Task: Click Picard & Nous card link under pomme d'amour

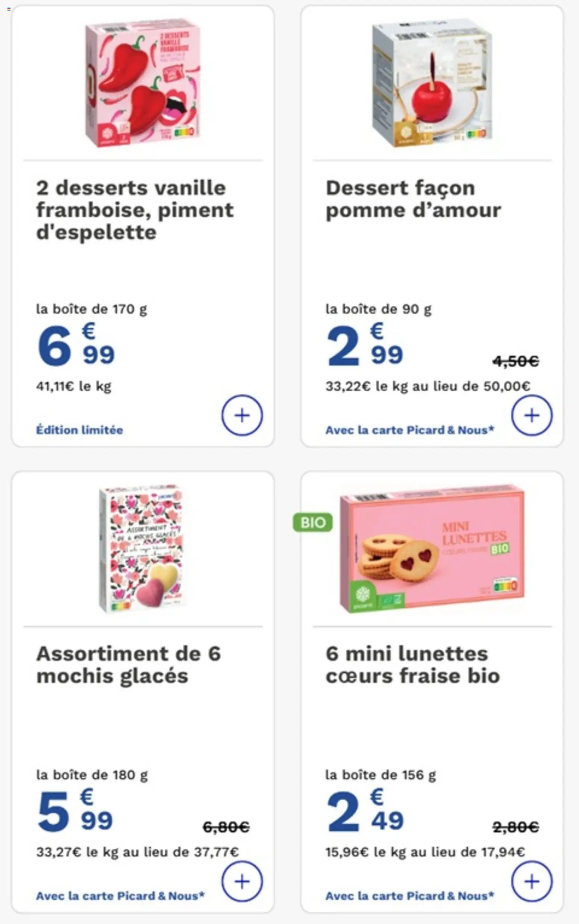Action: pyautogui.click(x=409, y=430)
